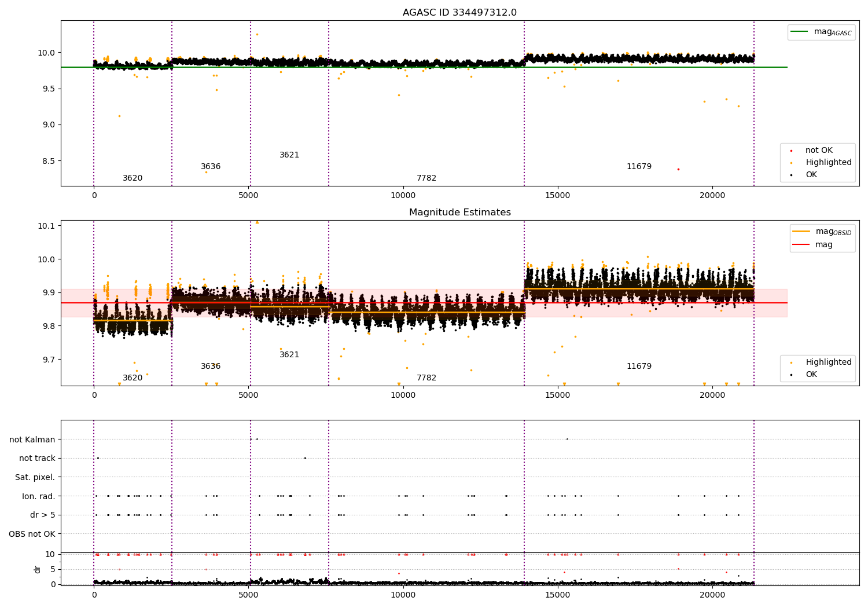Click the red 'mag' legend line in middle plot
Screen dimensions: 868x608
pos(801,245)
